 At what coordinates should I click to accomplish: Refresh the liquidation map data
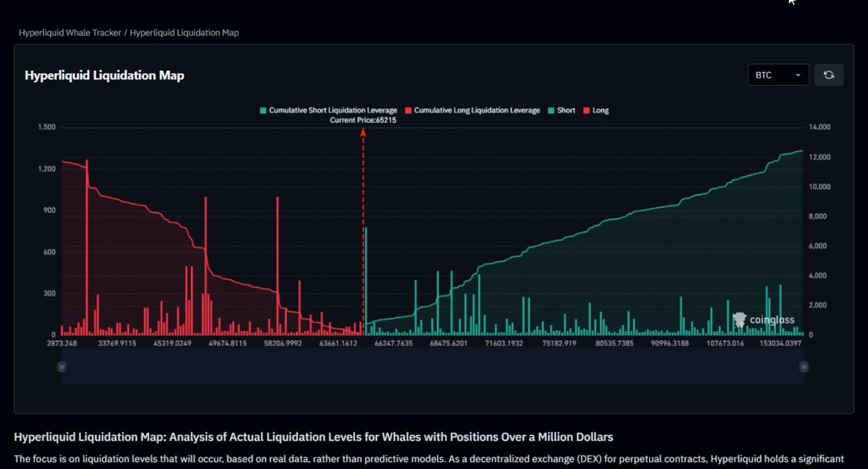829,75
